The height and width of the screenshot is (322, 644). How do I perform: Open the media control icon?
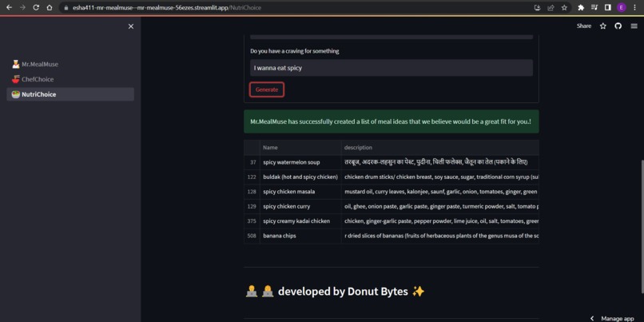coord(594,7)
